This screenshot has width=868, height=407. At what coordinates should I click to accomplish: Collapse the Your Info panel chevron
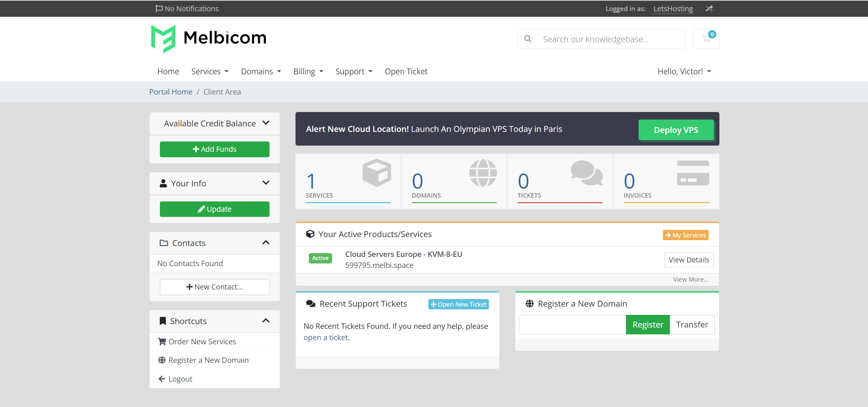(x=266, y=183)
